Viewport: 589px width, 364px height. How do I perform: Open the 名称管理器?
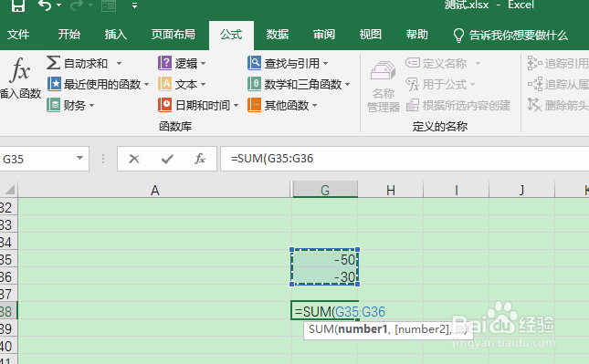coord(384,87)
